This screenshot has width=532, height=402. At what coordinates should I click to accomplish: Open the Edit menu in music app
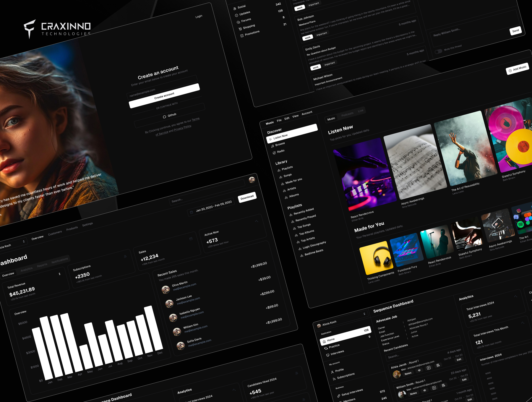tap(287, 118)
